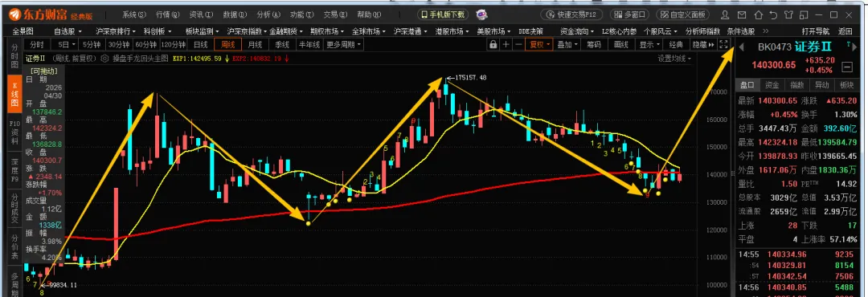Switch to 资金 tab in quote panel
Screen dimensions: 868x297
coord(772,85)
